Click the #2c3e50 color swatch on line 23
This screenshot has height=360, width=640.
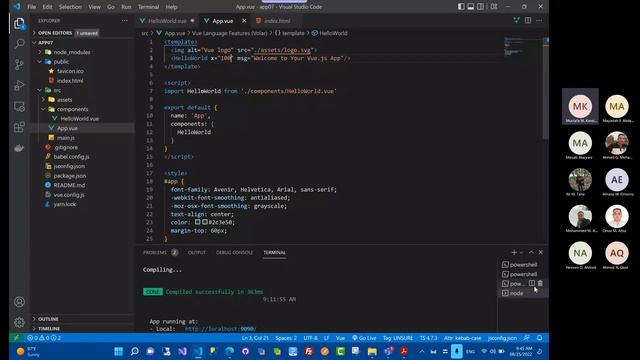[x=205, y=222]
